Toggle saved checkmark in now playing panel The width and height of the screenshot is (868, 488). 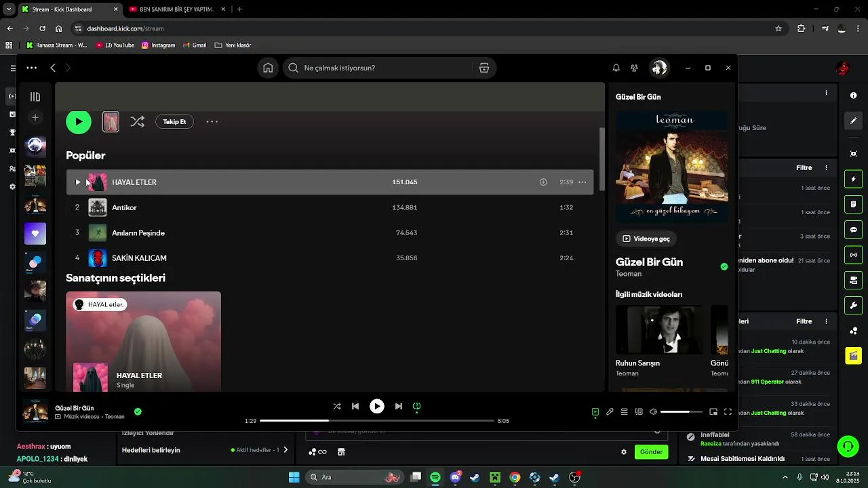pos(724,267)
